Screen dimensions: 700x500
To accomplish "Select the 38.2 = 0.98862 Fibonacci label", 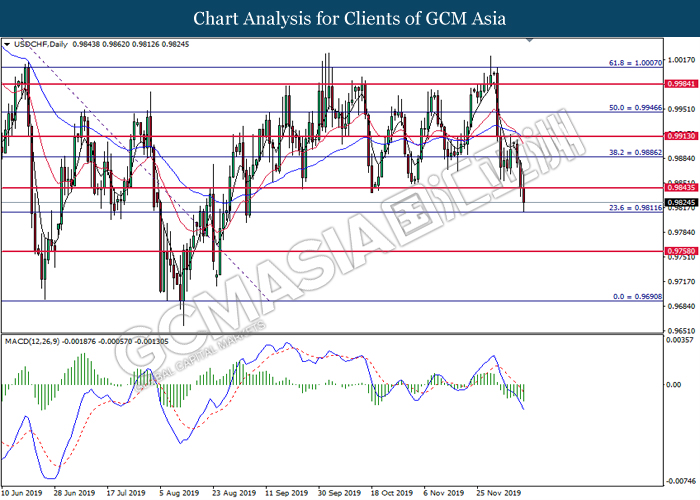I will point(635,152).
